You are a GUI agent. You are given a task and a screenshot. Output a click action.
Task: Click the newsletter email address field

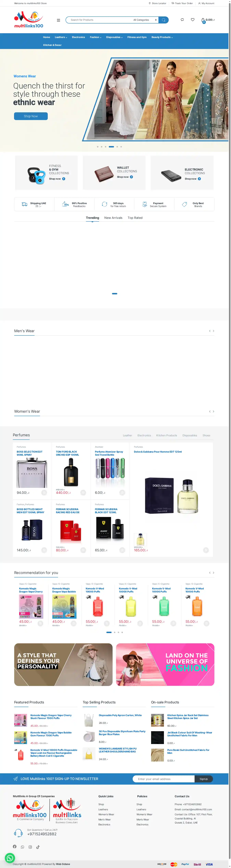tap(164, 779)
